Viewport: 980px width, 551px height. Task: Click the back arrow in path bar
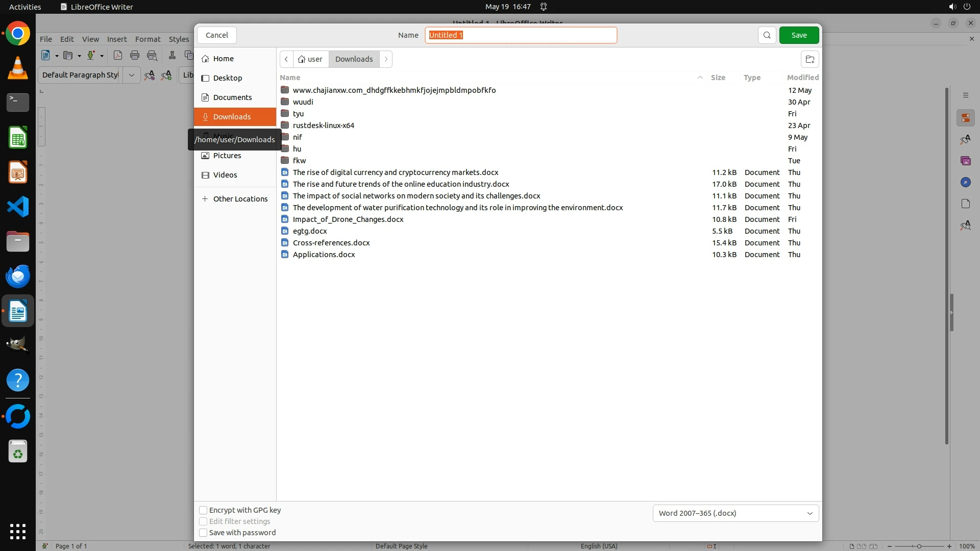click(x=286, y=59)
